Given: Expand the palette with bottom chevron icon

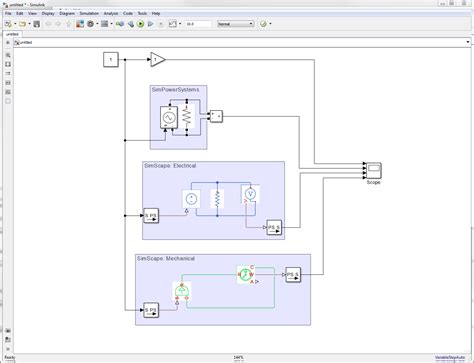Looking at the screenshot, I should [x=8, y=349].
